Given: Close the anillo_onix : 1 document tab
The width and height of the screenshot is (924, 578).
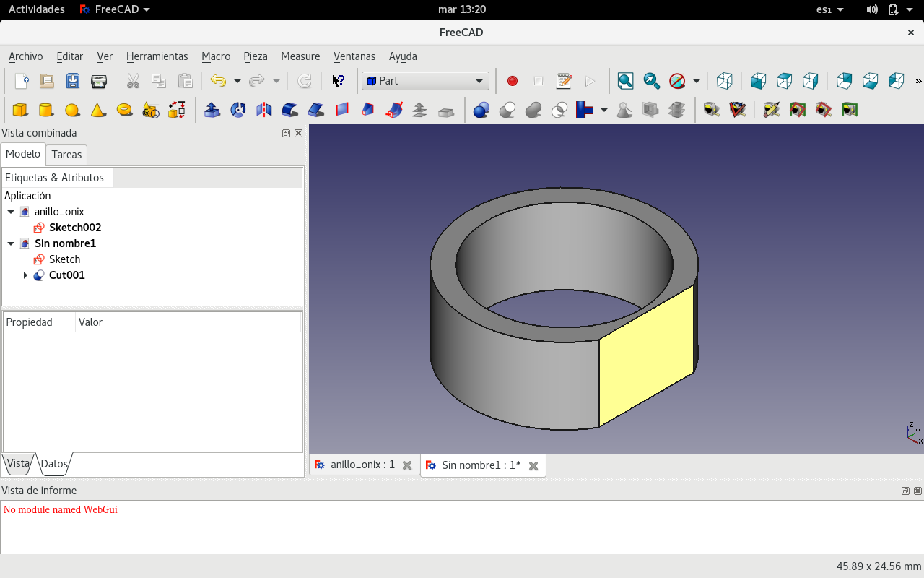Looking at the screenshot, I should [407, 465].
